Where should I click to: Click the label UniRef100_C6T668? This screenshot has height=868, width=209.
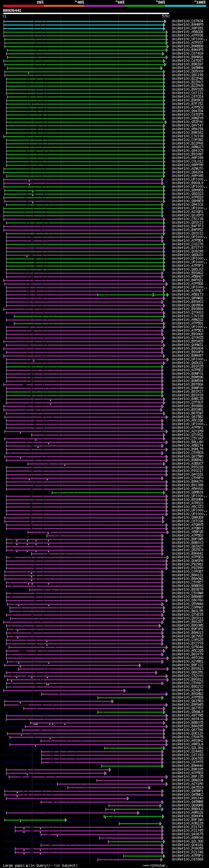pyautogui.click(x=187, y=859)
